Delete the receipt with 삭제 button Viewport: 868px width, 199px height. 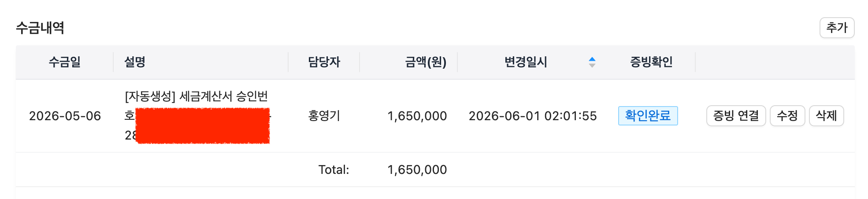(x=826, y=116)
